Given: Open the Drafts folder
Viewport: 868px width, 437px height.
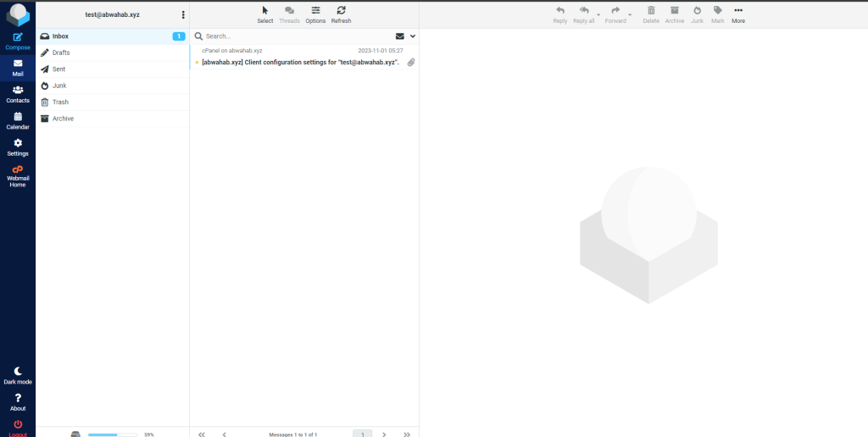Looking at the screenshot, I should click(x=61, y=53).
